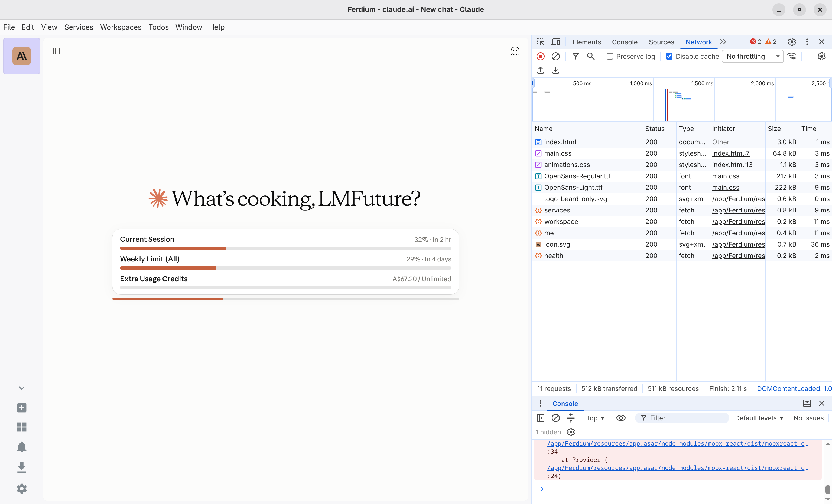Stop recording network log
The width and height of the screenshot is (832, 504).
point(541,56)
